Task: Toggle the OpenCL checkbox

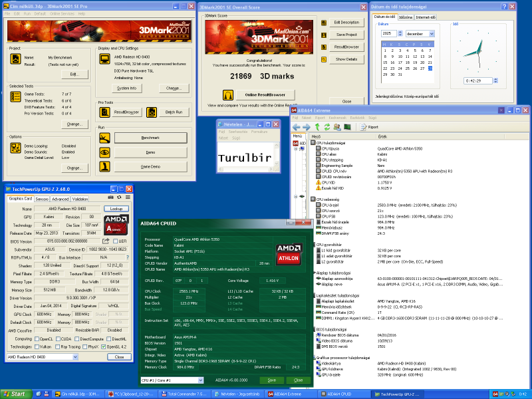Action: [37, 338]
